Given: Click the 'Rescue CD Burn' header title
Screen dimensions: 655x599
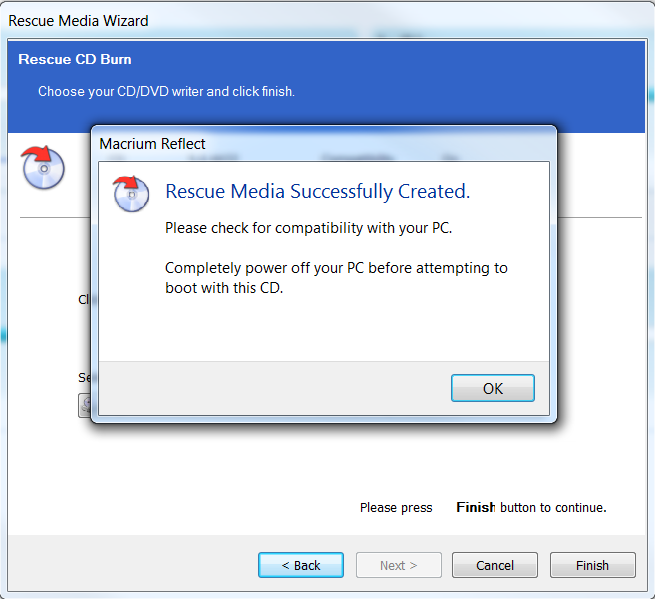Looking at the screenshot, I should pyautogui.click(x=74, y=60).
